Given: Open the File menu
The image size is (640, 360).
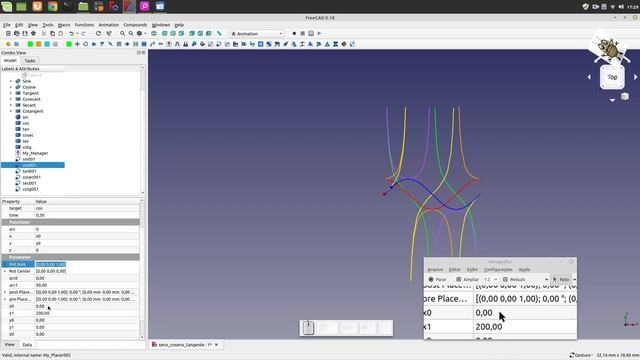Looking at the screenshot, I should [x=7, y=25].
